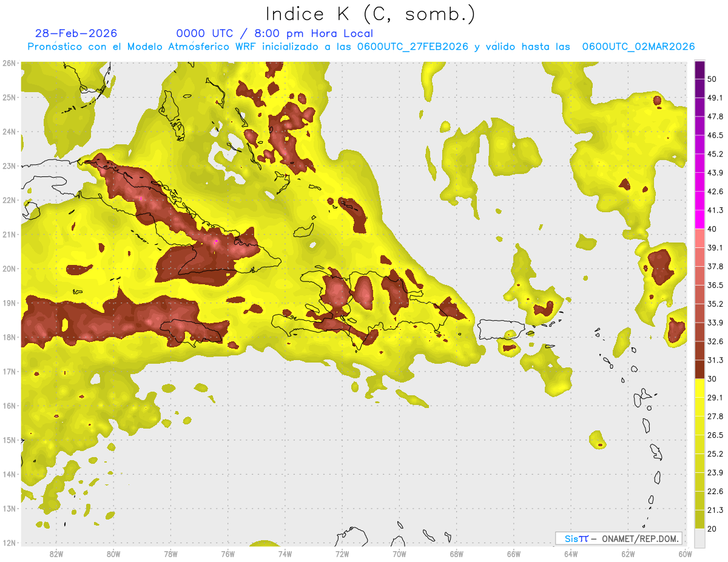
Task: Click the "0600UTC_02MAR2026" valid-until time
Action: pyautogui.click(x=638, y=47)
